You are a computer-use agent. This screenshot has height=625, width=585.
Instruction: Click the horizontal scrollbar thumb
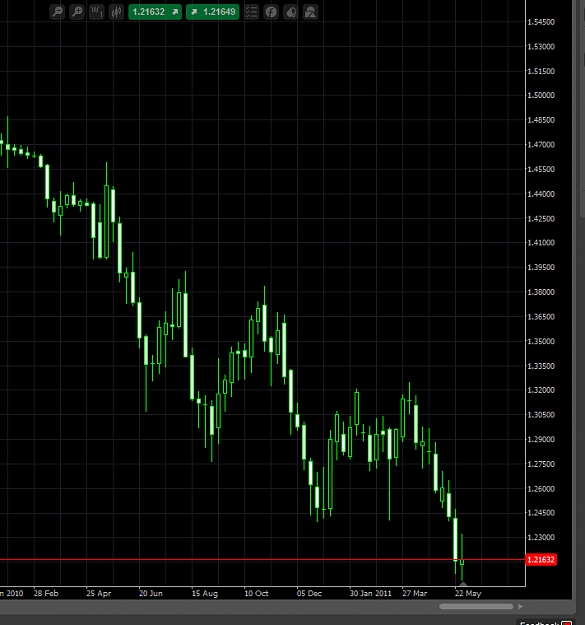[x=476, y=606]
